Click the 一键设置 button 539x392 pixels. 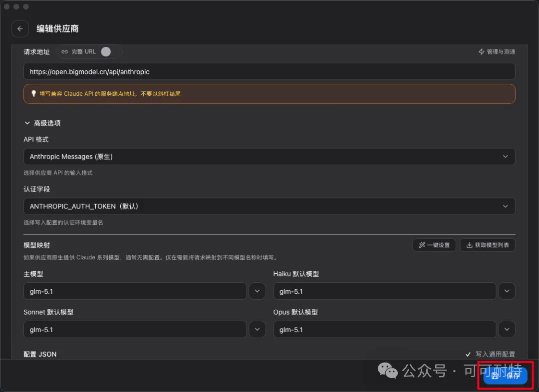click(x=434, y=245)
